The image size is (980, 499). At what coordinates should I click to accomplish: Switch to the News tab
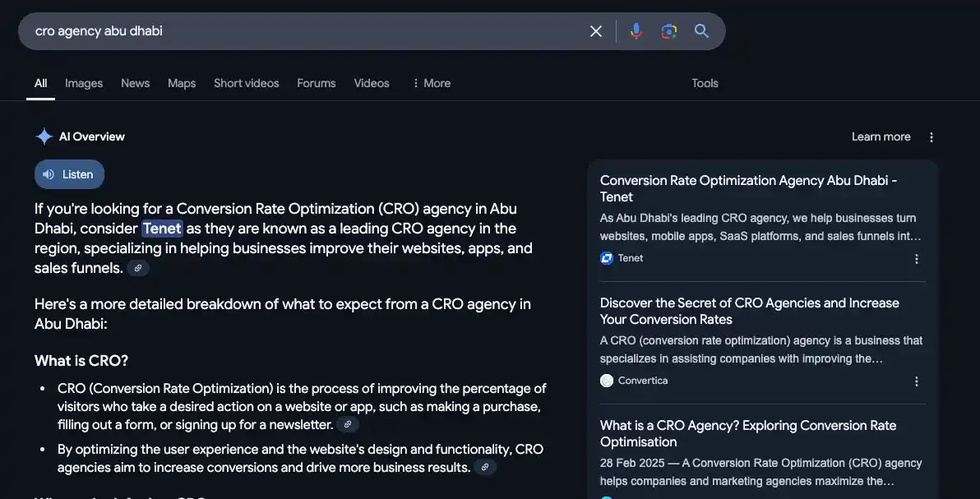135,83
